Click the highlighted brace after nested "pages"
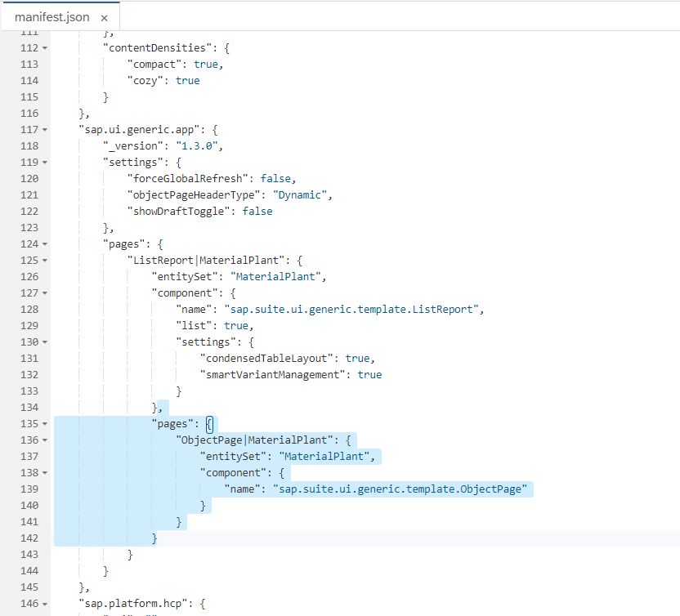The image size is (680, 616). (209, 423)
